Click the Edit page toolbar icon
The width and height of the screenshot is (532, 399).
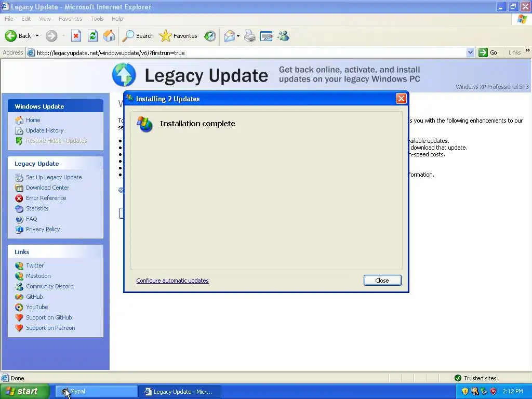point(267,36)
